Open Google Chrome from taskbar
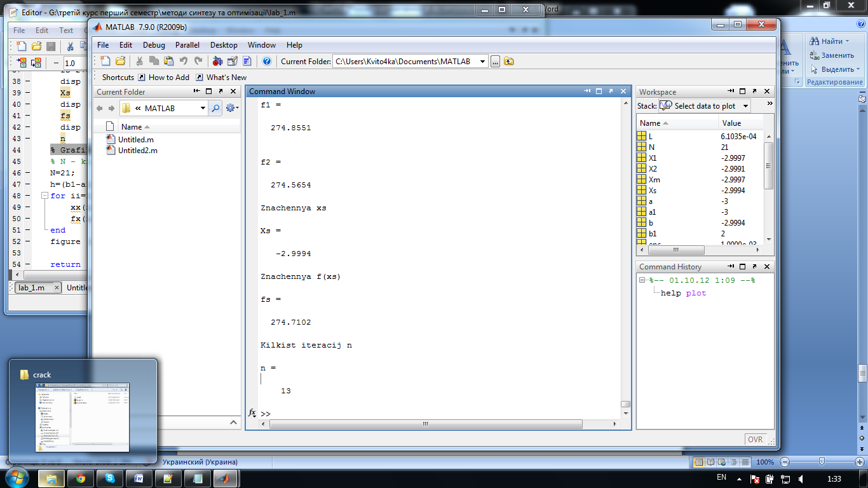 (81, 478)
